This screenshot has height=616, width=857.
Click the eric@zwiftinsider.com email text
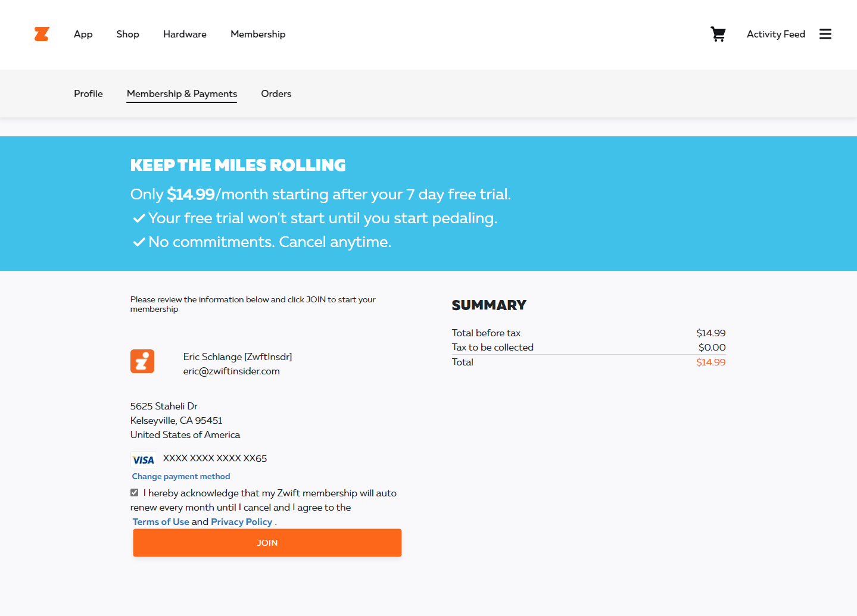(231, 371)
